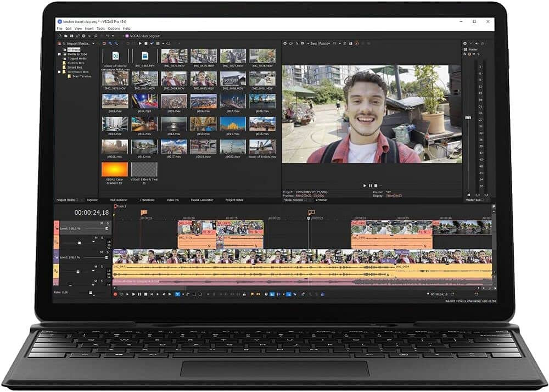Click the search magnifier in Project Media
Screen dimensions: 549x392
[x=169, y=43]
